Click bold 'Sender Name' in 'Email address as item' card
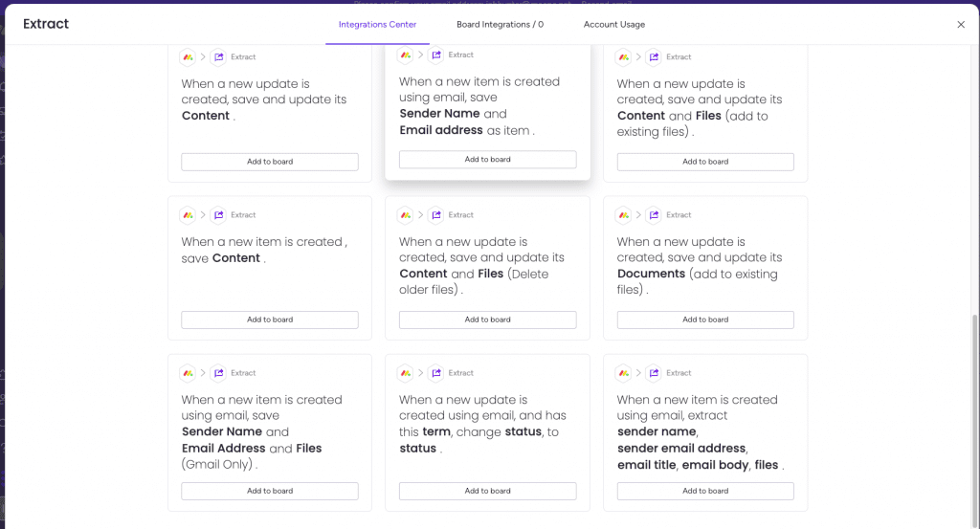The image size is (980, 529). (439, 114)
